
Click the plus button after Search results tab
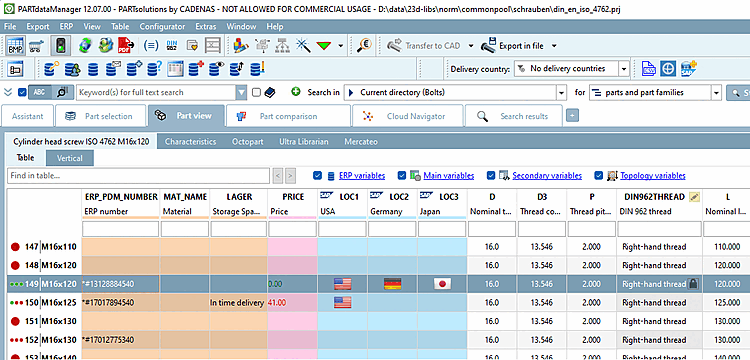click(573, 116)
